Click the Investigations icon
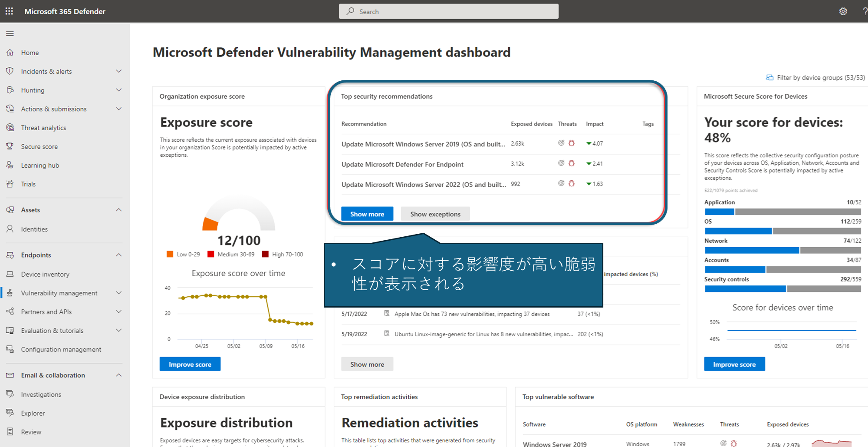Screen dimensions: 868x447 point(10,394)
